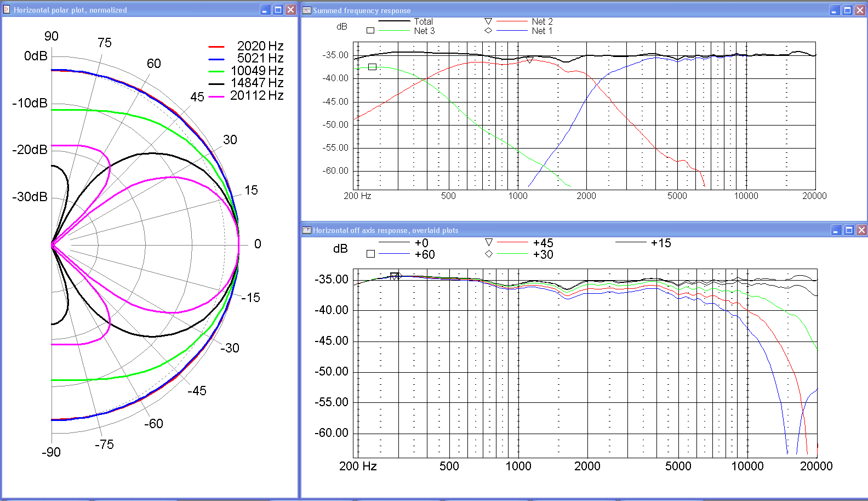Select the diamond marker icon beside Net 1 legend
This screenshot has height=501, width=868.
488,31
